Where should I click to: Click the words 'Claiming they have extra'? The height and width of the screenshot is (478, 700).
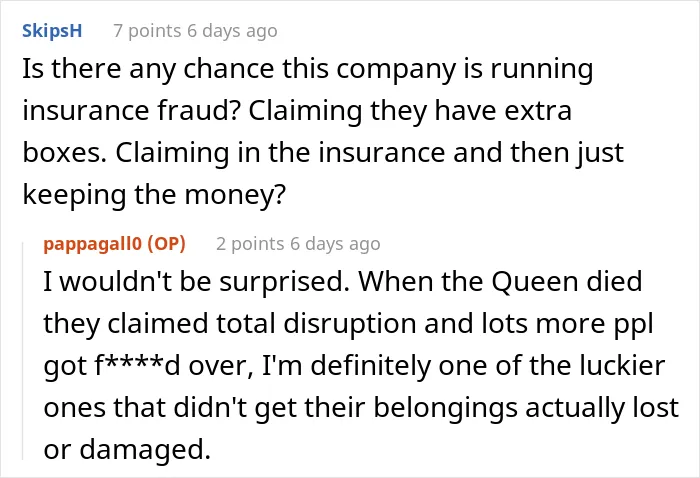pyautogui.click(x=410, y=111)
